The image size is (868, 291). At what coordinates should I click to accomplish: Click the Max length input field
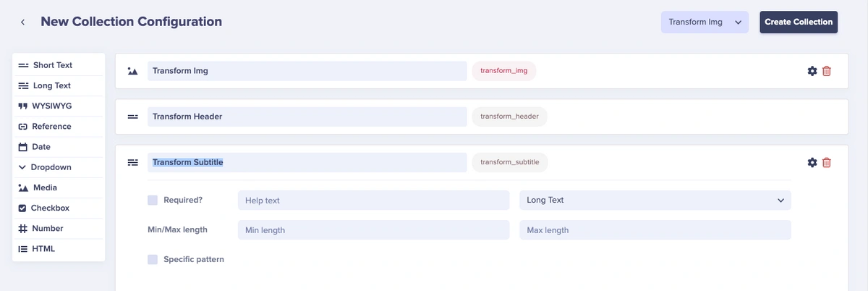[x=655, y=230]
